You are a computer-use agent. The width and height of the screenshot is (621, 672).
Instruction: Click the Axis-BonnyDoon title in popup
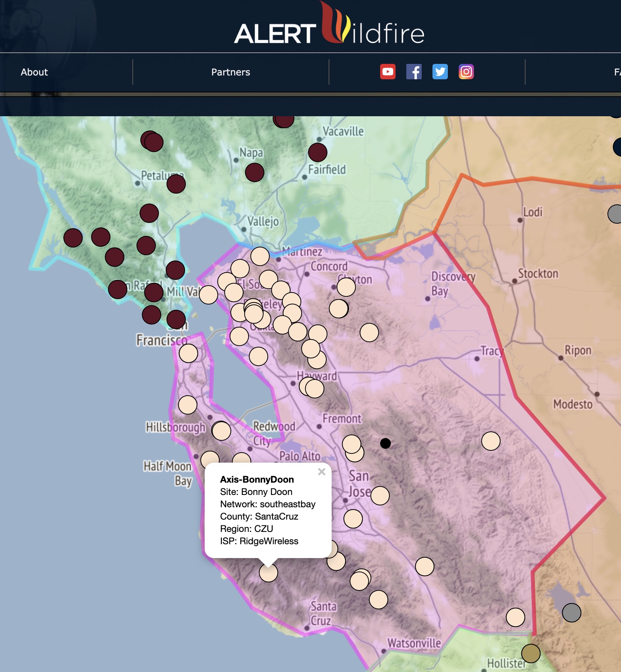257,480
